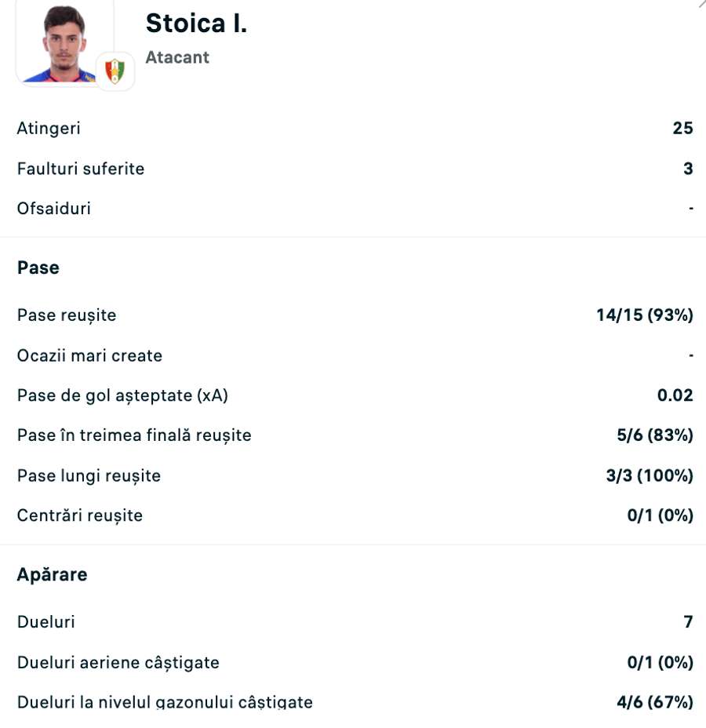Select the Ocazii mari create row
The width and height of the screenshot is (706, 728).
click(89, 355)
